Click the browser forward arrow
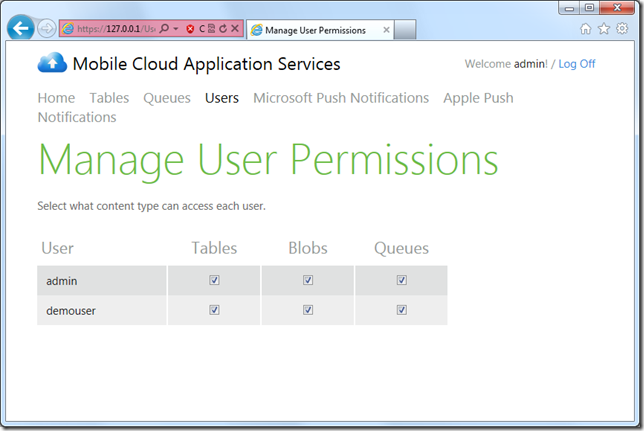 46,29
